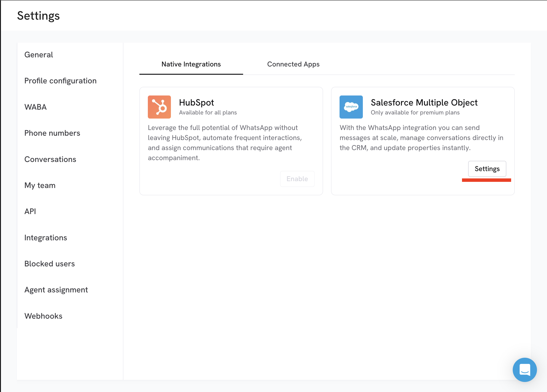
Task: Click 'Available for all plans' text
Action: pyautogui.click(x=208, y=113)
